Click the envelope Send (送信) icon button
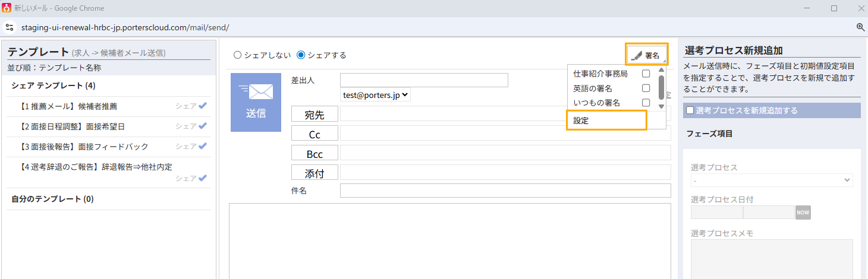 [256, 102]
